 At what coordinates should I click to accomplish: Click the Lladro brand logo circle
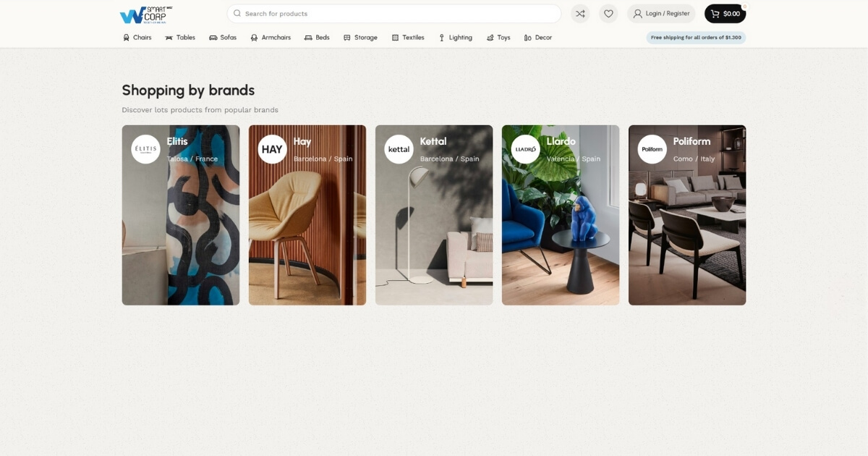click(x=525, y=149)
